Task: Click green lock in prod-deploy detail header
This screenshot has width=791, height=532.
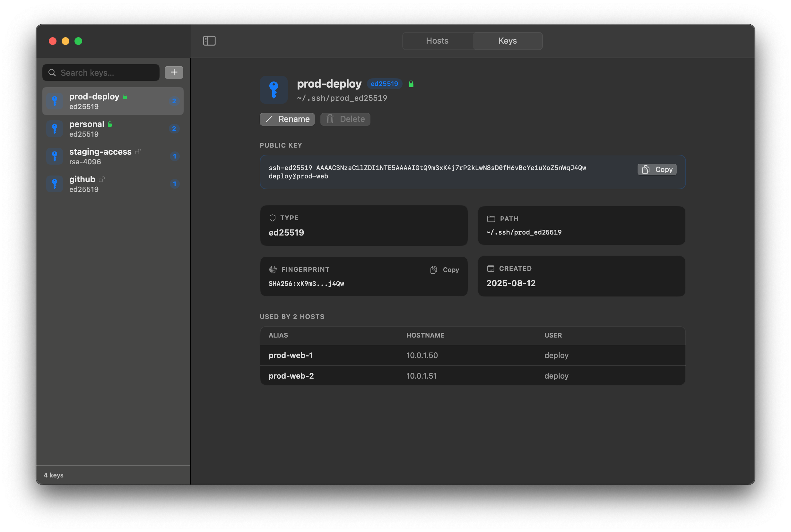Action: point(411,84)
